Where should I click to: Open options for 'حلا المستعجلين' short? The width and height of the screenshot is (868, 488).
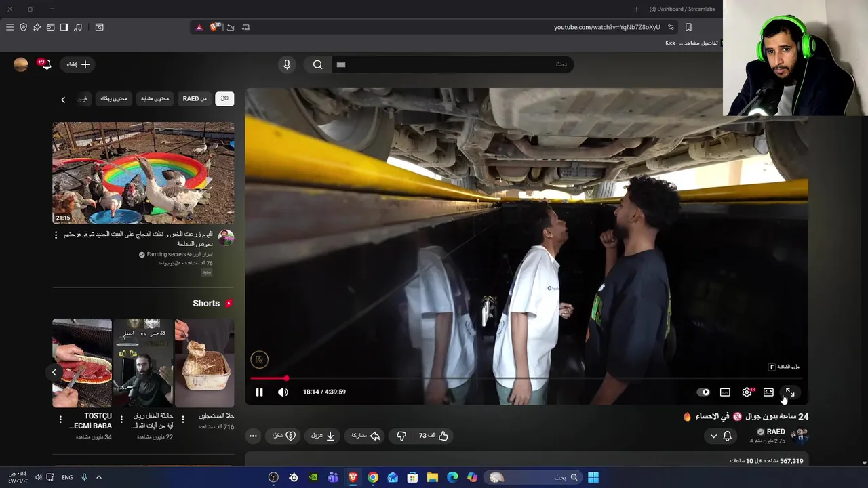[x=182, y=420]
